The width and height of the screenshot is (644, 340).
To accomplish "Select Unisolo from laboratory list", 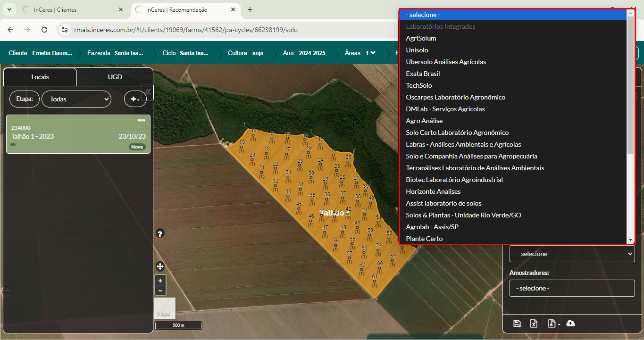I will tap(513, 50).
